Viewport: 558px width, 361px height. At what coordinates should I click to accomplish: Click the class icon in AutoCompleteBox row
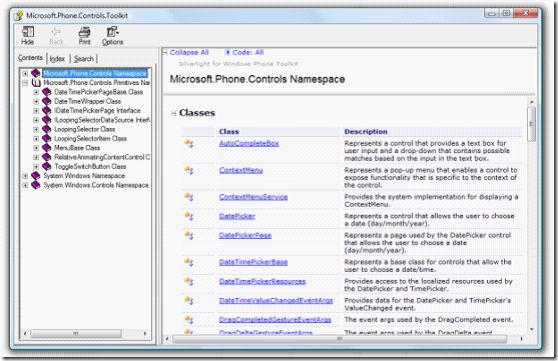point(189,143)
